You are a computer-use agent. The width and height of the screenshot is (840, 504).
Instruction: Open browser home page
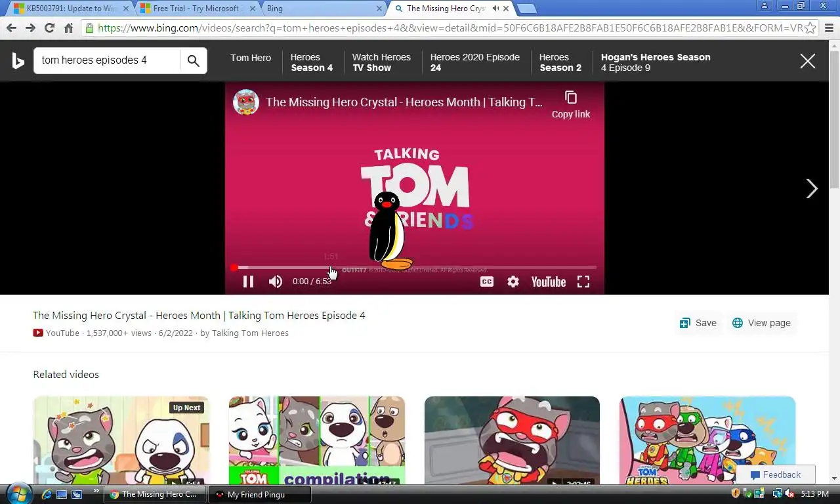pyautogui.click(x=68, y=28)
